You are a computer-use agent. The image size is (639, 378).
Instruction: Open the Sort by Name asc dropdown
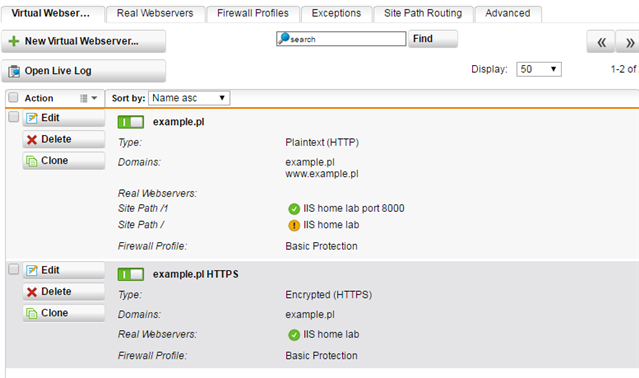tap(189, 98)
